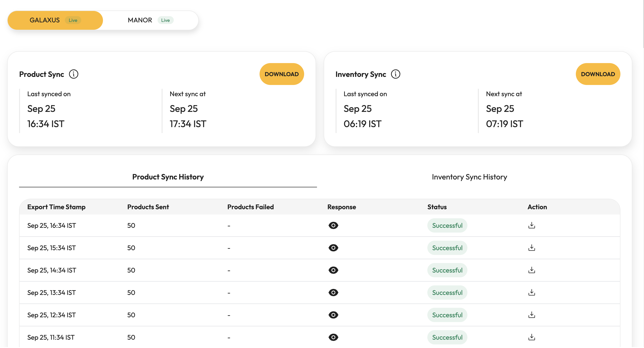This screenshot has height=348, width=644.
Task: View response for the 14:34 IST sync
Action: 333,270
